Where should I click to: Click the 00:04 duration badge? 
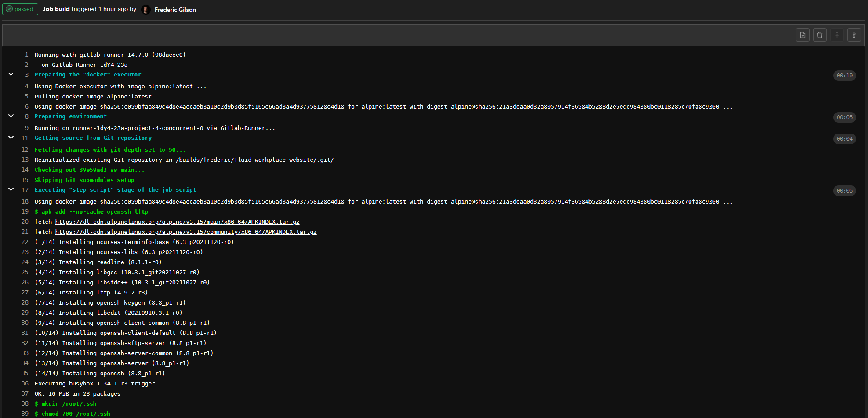click(x=844, y=139)
